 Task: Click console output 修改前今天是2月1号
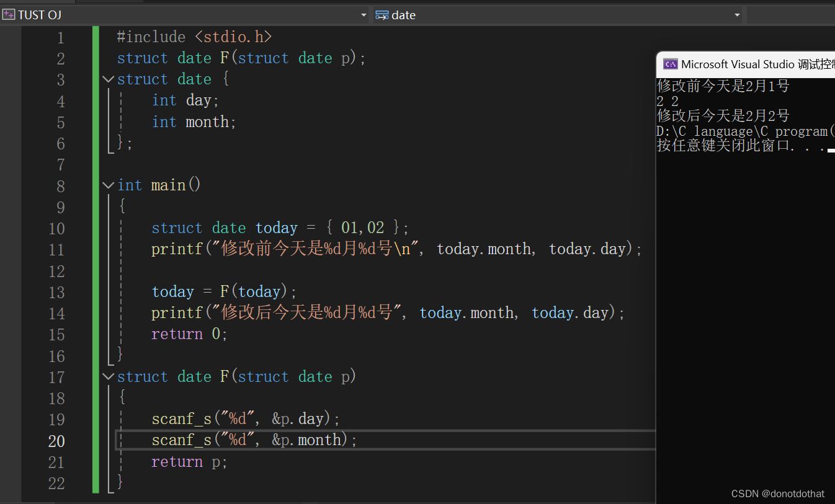pos(723,86)
